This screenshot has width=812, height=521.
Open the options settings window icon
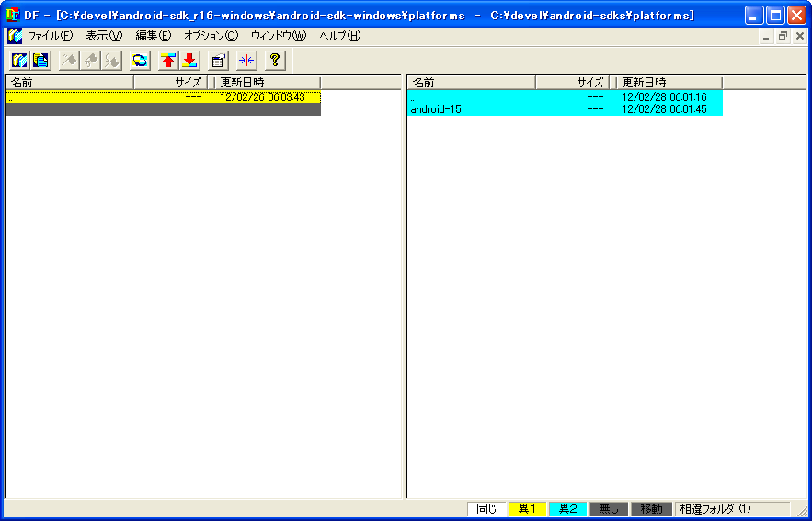(x=218, y=61)
